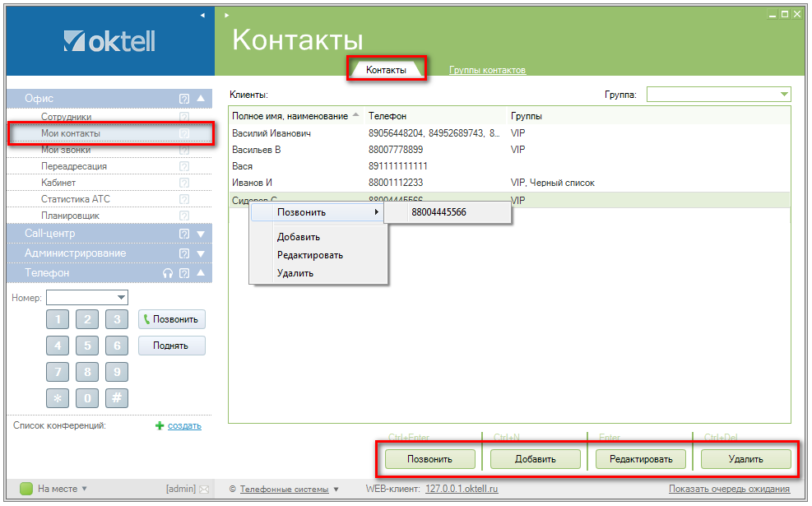
Task: Click the Удалить button at bottom
Action: coord(745,459)
